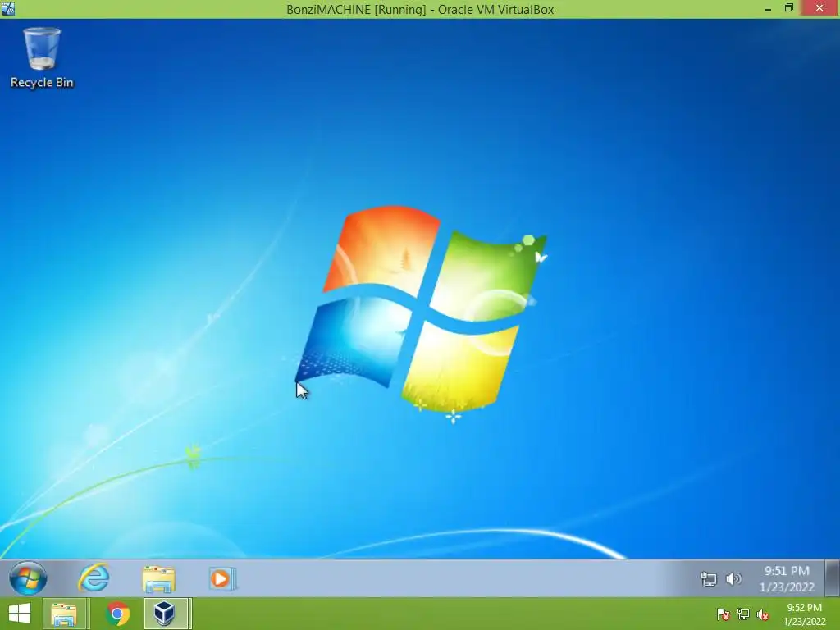This screenshot has width=840, height=630.
Task: Select the VirtualBox host taskbar button
Action: [166, 614]
